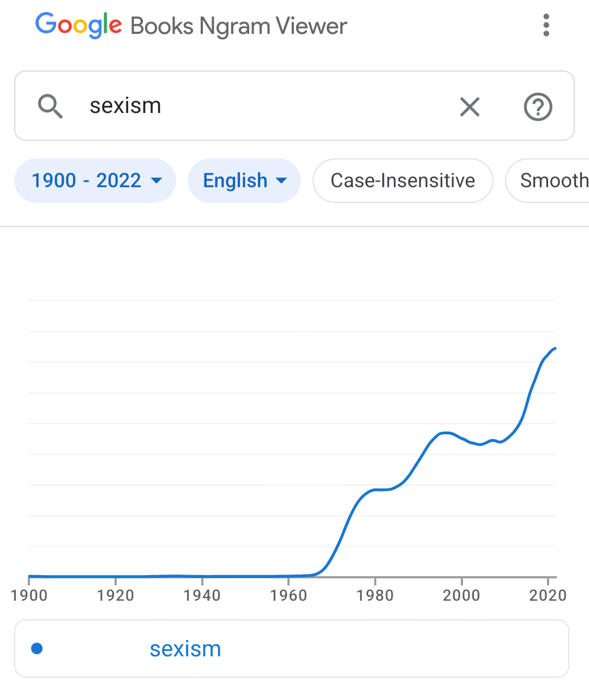Click the arrow beside English
Screen dimensions: 589x700
pos(282,181)
